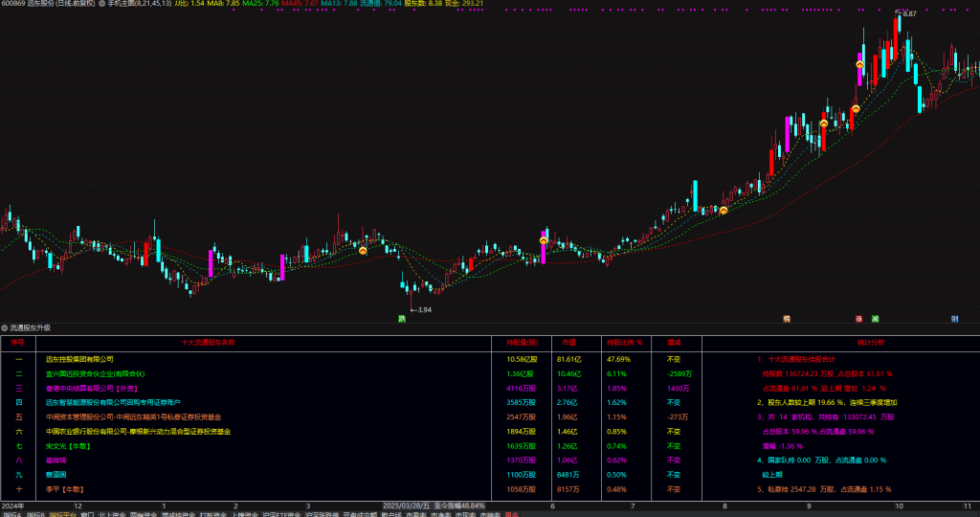Image resolution: width=980 pixels, height=517 pixels.
Task: Click the red 涨 event marker on the timeline
Action: (x=859, y=318)
